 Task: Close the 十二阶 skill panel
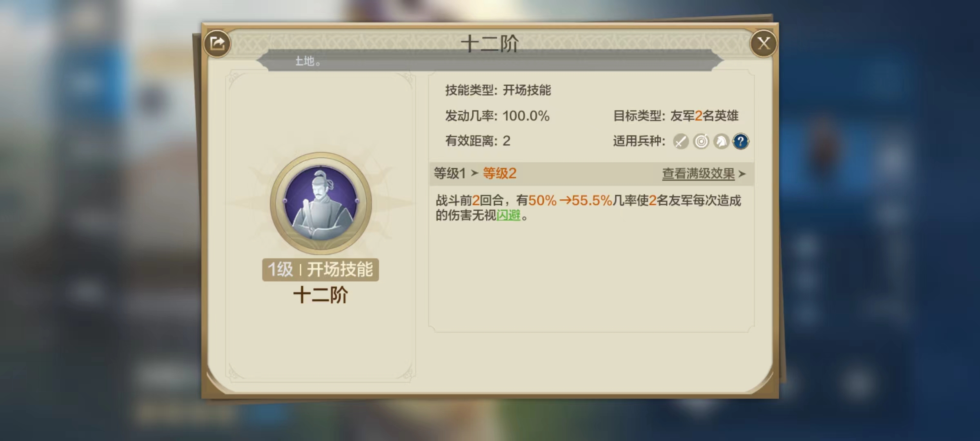[x=763, y=43]
